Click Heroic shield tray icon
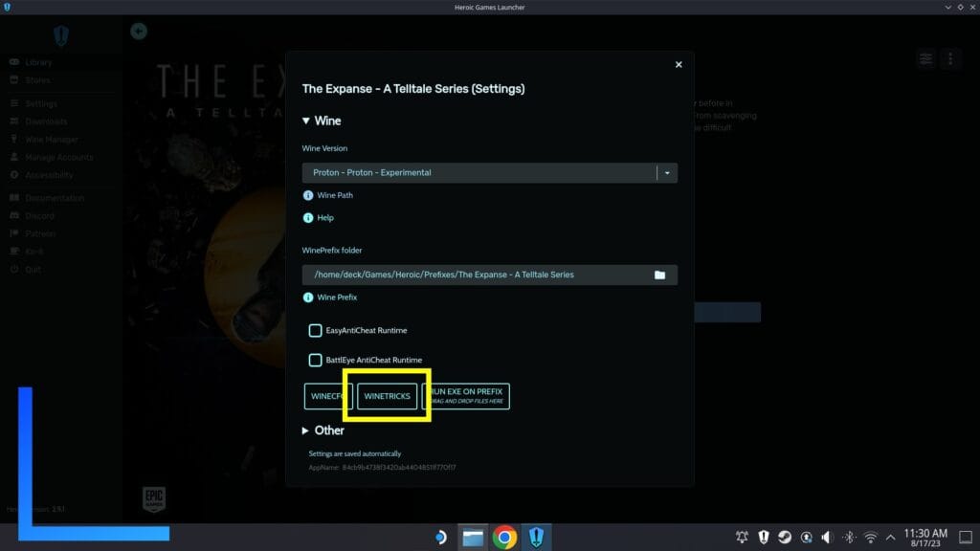The width and height of the screenshot is (980, 551). pos(763,538)
